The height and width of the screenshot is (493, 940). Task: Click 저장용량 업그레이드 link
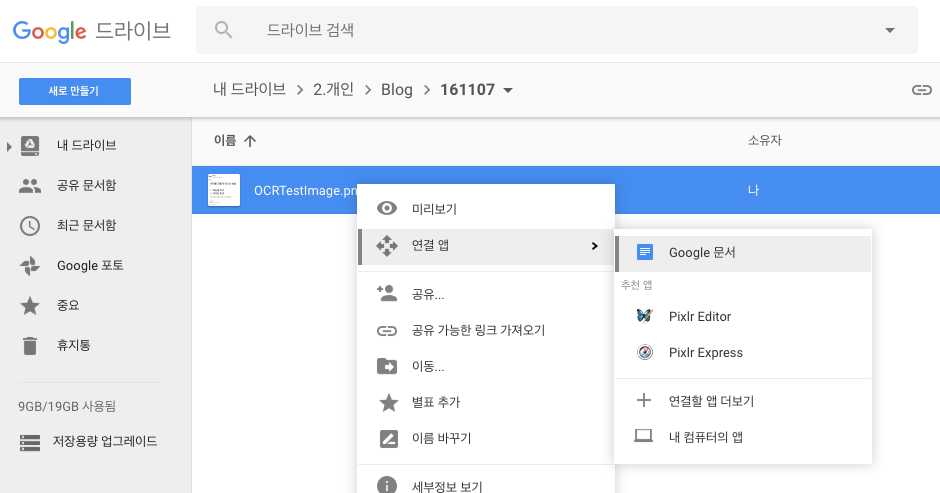point(105,441)
